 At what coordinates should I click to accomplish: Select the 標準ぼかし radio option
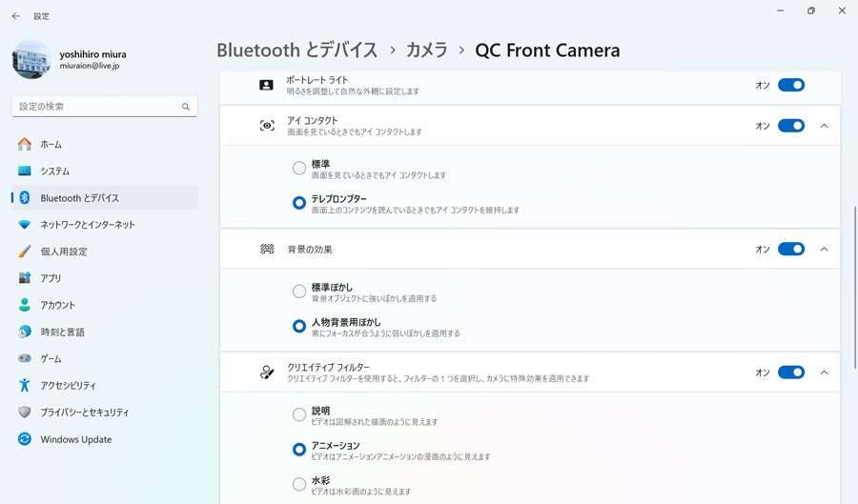(298, 292)
